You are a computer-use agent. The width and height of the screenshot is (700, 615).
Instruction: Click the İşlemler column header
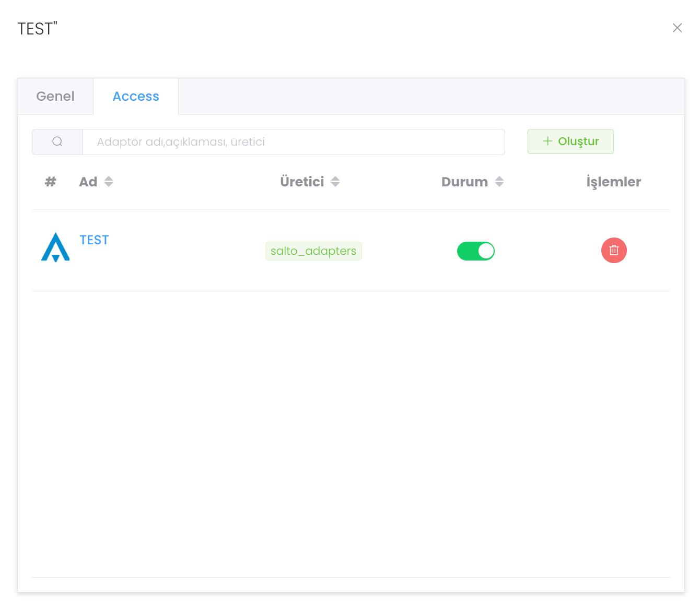pos(613,182)
